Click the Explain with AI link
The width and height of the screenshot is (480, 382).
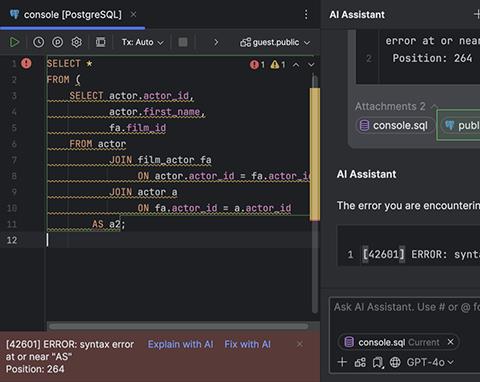181,344
